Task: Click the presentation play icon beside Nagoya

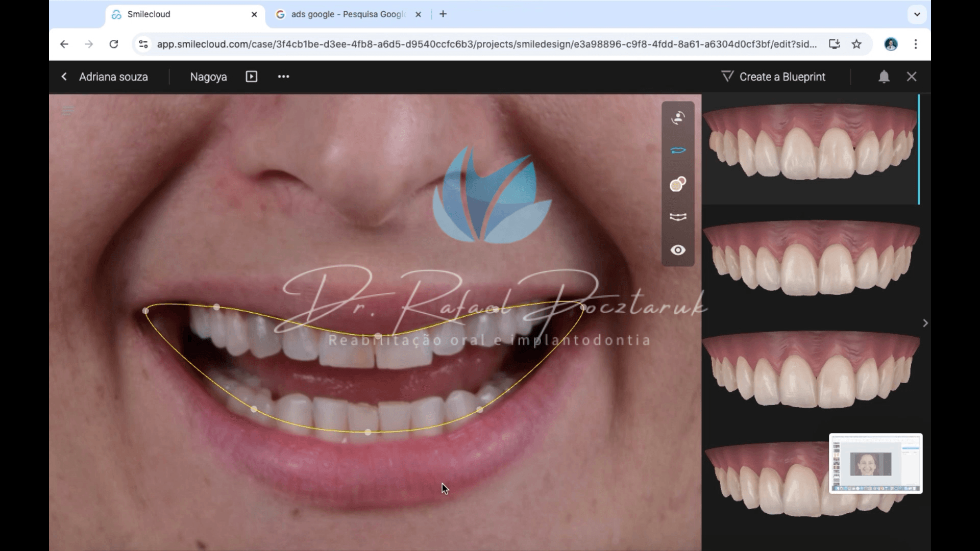Action: click(252, 77)
